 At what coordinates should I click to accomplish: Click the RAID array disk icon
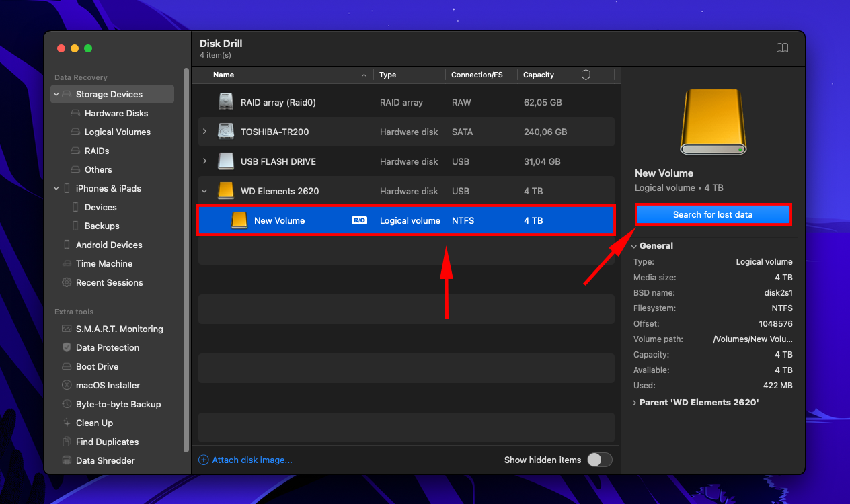click(226, 102)
